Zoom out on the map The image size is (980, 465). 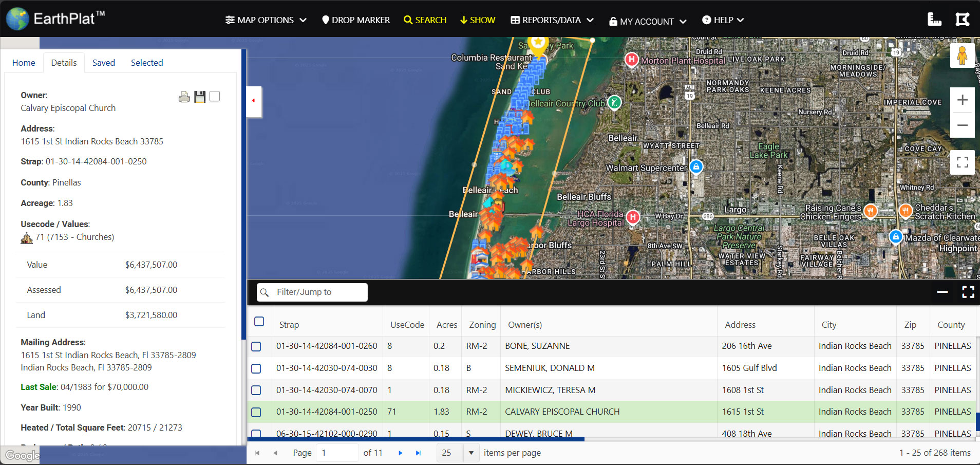pyautogui.click(x=962, y=125)
